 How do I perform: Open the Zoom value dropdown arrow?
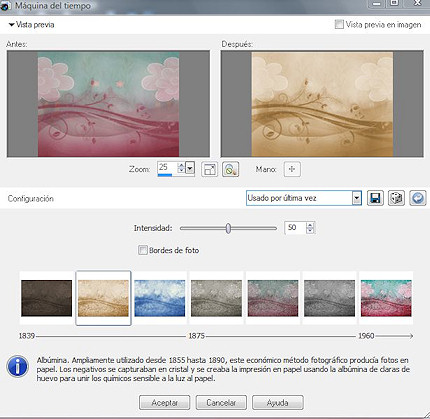pyautogui.click(x=190, y=168)
